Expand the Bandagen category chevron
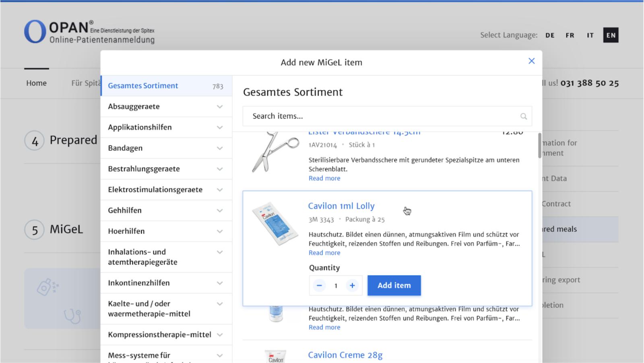Image resolution: width=644 pixels, height=363 pixels. click(x=219, y=148)
